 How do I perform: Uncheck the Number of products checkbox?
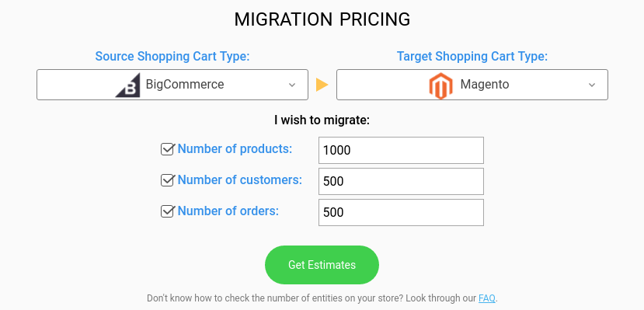click(168, 149)
